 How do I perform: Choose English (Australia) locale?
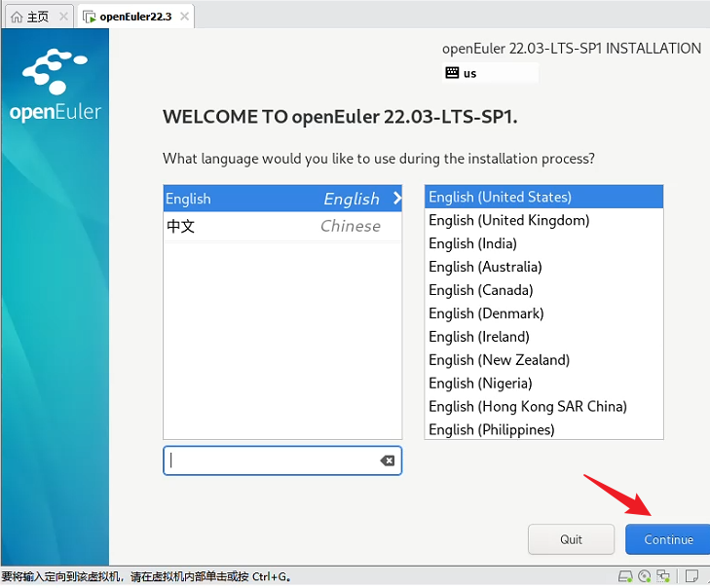tap(543, 267)
